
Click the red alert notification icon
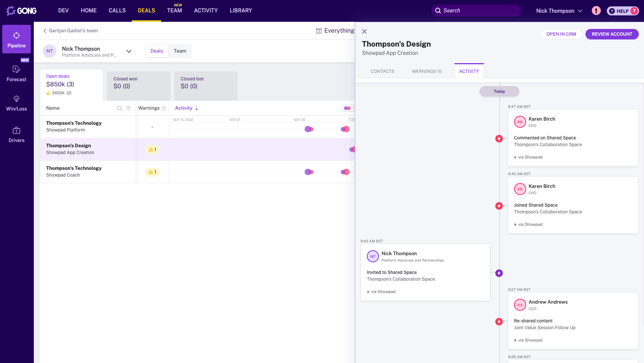click(596, 11)
